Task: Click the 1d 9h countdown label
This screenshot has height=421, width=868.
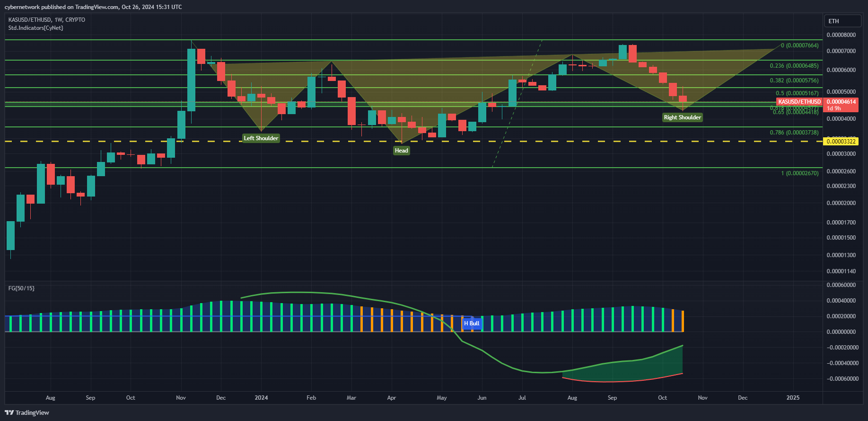Action: (x=833, y=108)
